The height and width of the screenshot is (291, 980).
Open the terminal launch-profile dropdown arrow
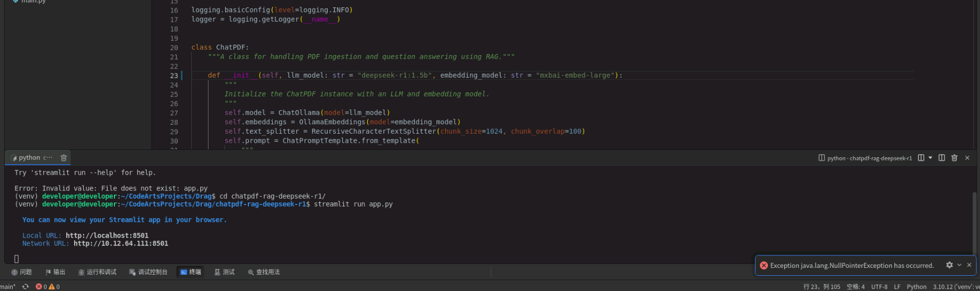(x=930, y=158)
